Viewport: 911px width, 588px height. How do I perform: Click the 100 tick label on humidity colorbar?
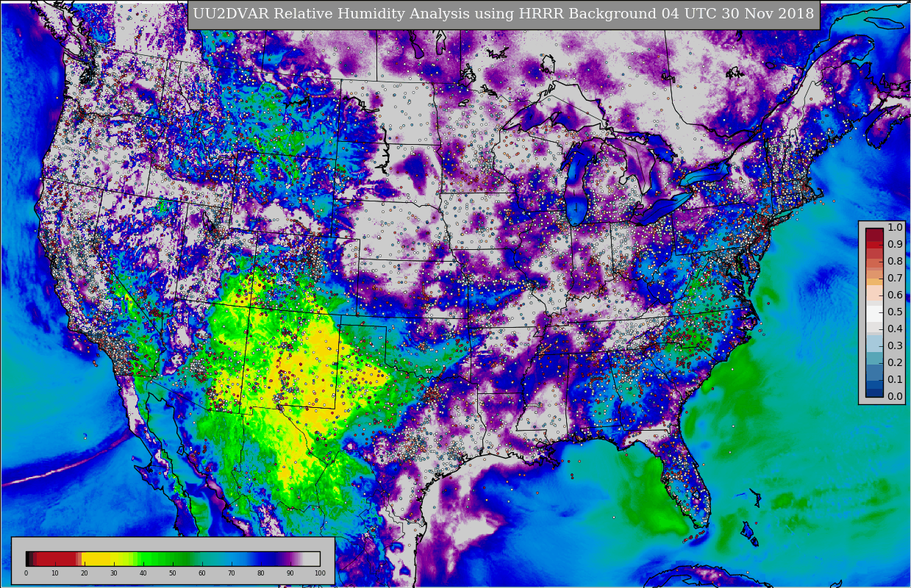coord(320,573)
